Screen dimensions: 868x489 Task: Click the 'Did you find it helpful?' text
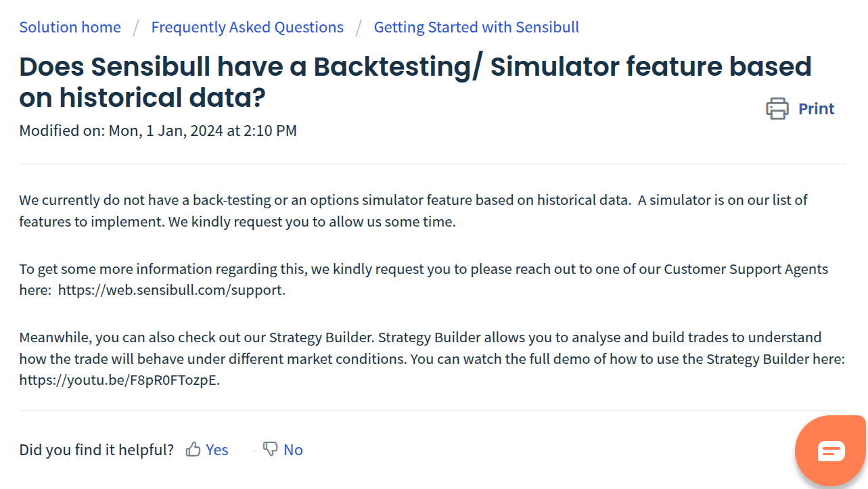[96, 450]
